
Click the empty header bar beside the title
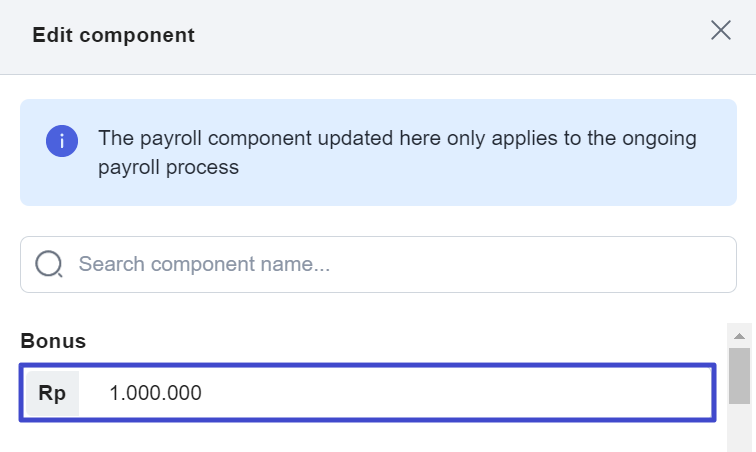(x=448, y=35)
